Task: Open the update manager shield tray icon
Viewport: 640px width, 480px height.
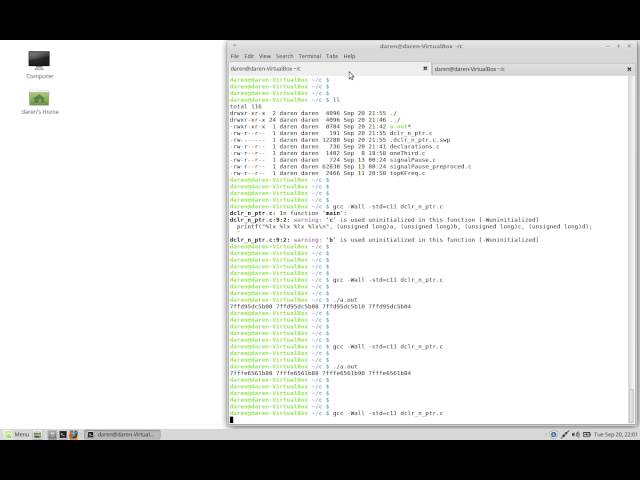Action: (x=553, y=435)
